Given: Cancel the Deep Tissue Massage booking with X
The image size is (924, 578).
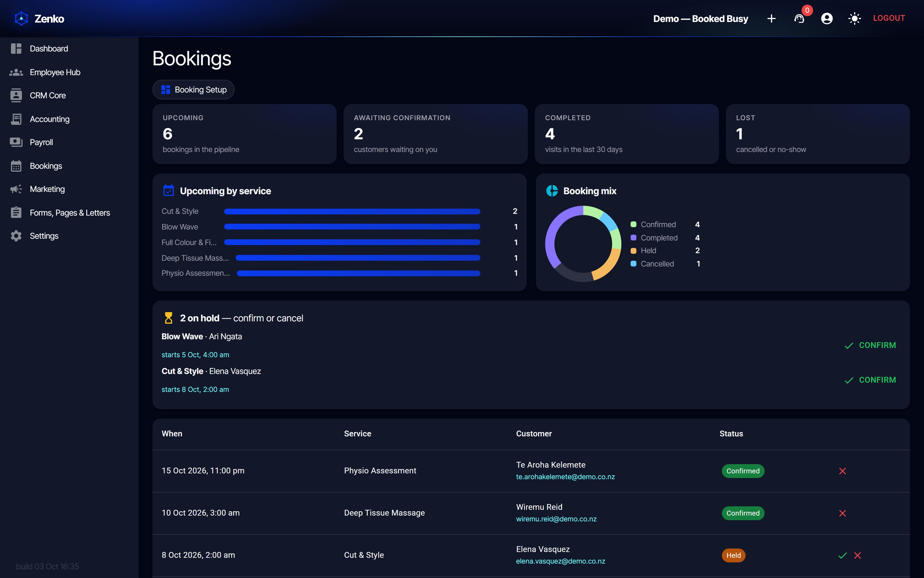Looking at the screenshot, I should click(x=843, y=513).
